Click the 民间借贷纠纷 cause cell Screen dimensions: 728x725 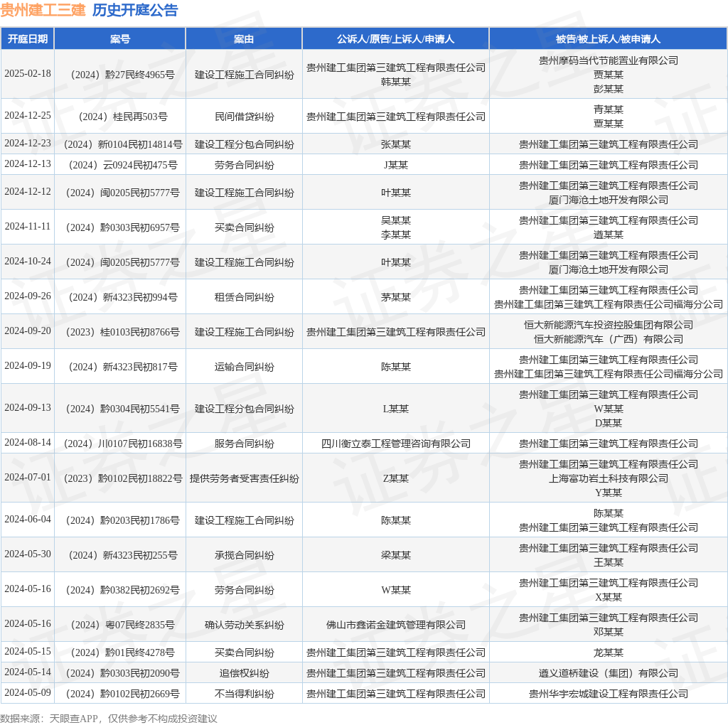coord(244,117)
